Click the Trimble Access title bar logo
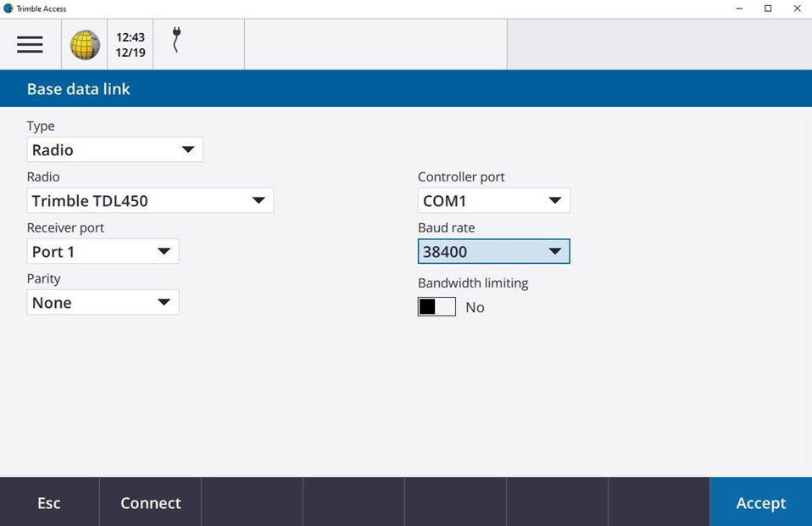The width and height of the screenshot is (812, 526). click(8, 8)
